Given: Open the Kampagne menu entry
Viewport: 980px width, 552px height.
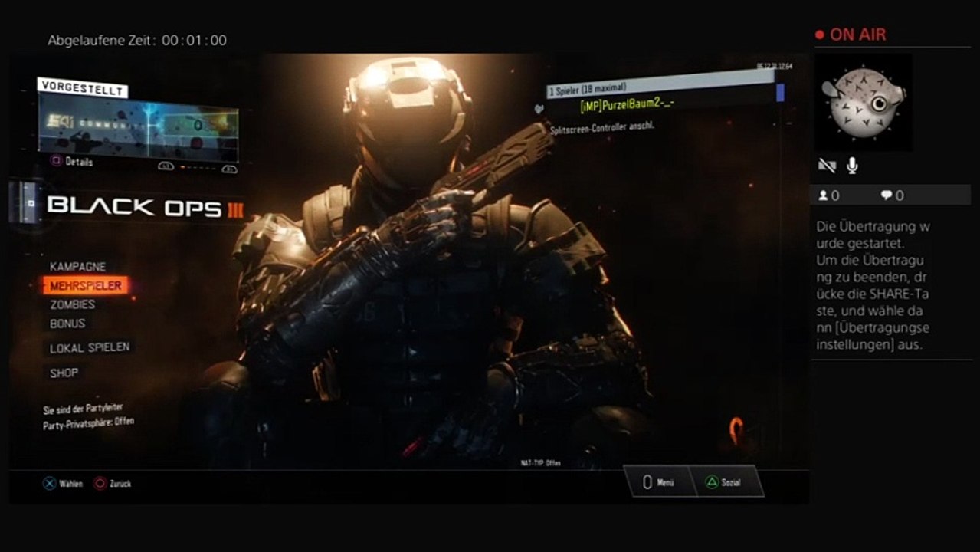Looking at the screenshot, I should coord(77,267).
